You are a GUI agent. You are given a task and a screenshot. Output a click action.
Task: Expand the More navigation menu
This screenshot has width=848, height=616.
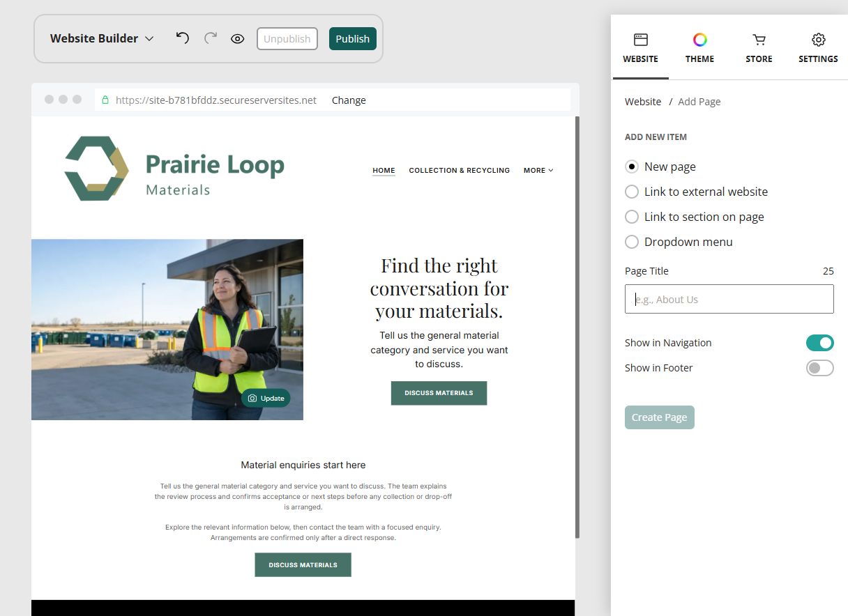(538, 170)
